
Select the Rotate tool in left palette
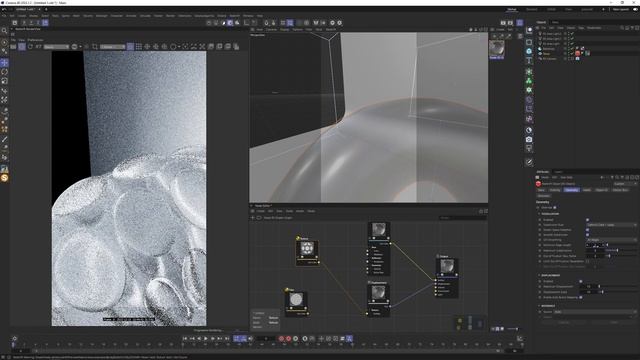click(4, 72)
